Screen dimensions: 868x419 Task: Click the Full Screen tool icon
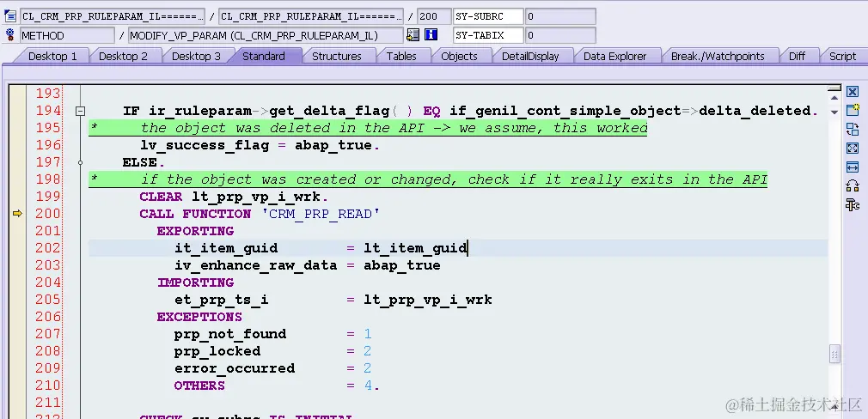[853, 149]
